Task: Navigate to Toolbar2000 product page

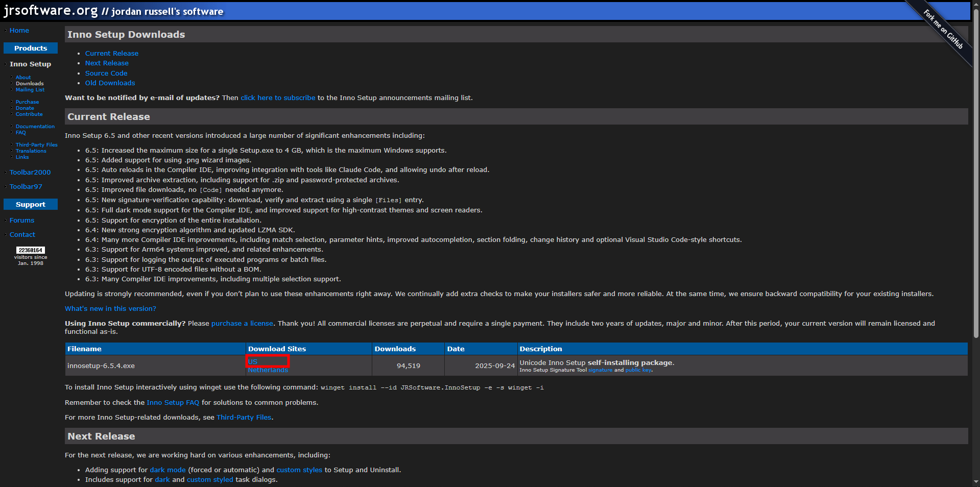Action: coord(30,173)
